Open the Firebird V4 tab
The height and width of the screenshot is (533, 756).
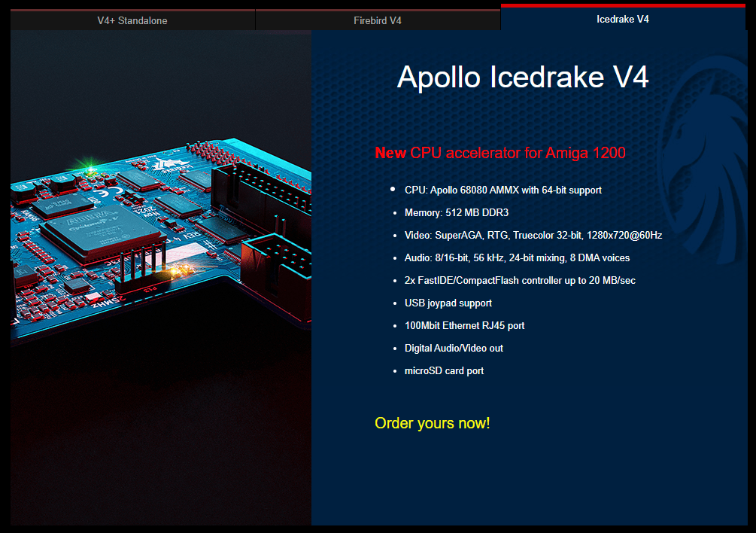[378, 20]
